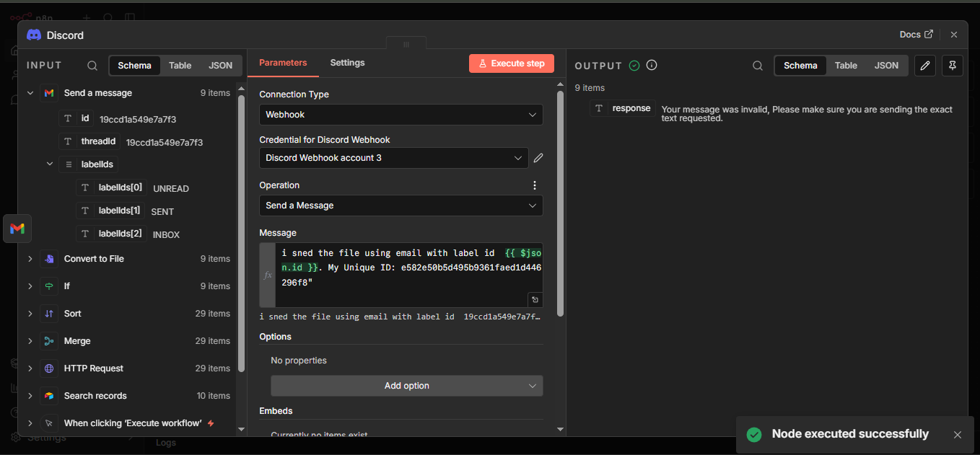Click the output info icon
Image resolution: width=980 pixels, height=455 pixels.
(x=652, y=66)
